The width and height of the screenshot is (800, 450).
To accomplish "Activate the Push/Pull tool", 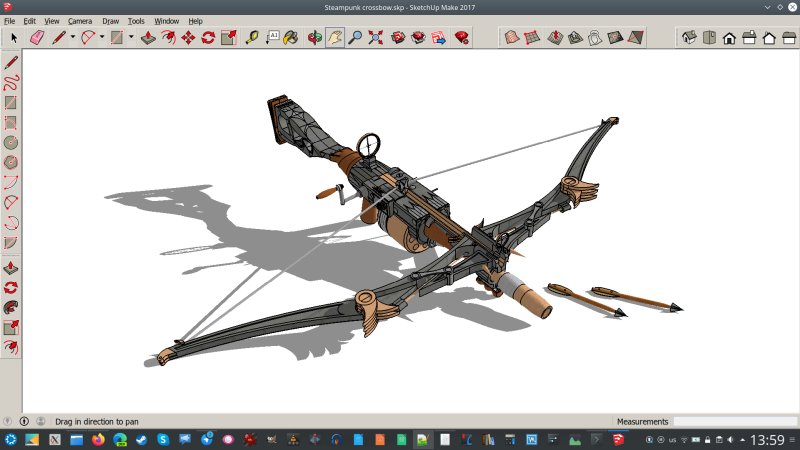I will tap(147, 38).
